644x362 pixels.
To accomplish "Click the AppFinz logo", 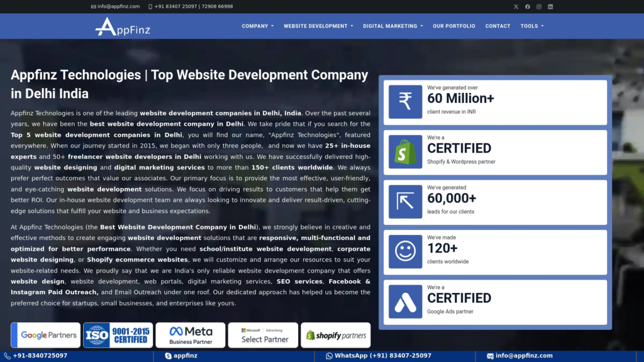I will pos(123,26).
